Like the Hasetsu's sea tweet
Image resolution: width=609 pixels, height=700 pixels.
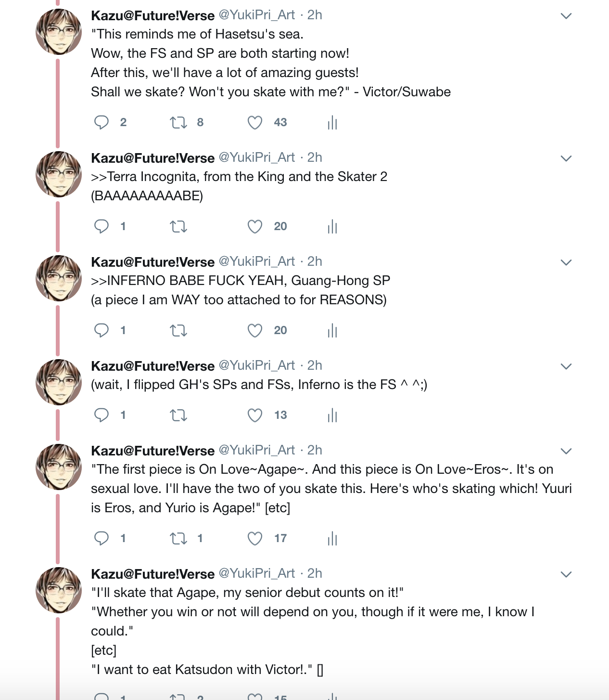(255, 122)
